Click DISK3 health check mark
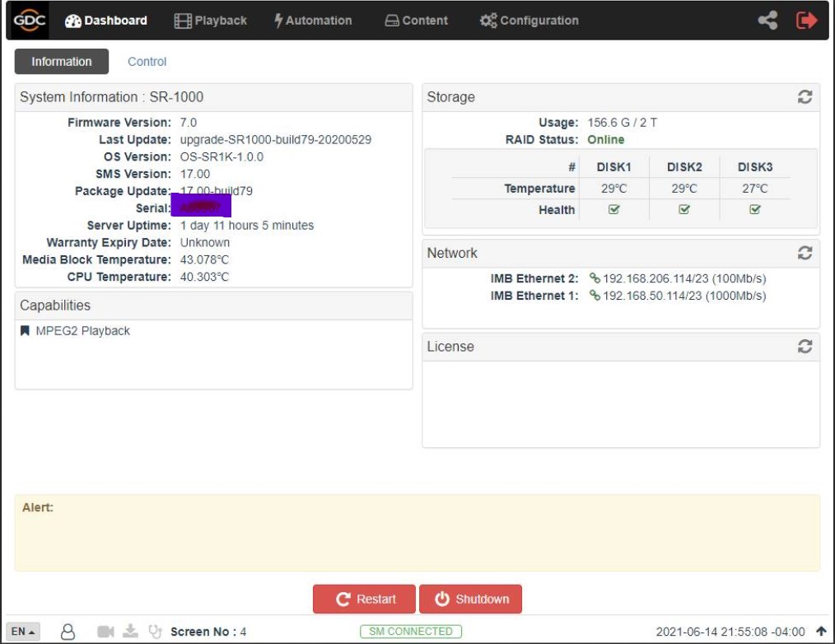 tap(754, 209)
